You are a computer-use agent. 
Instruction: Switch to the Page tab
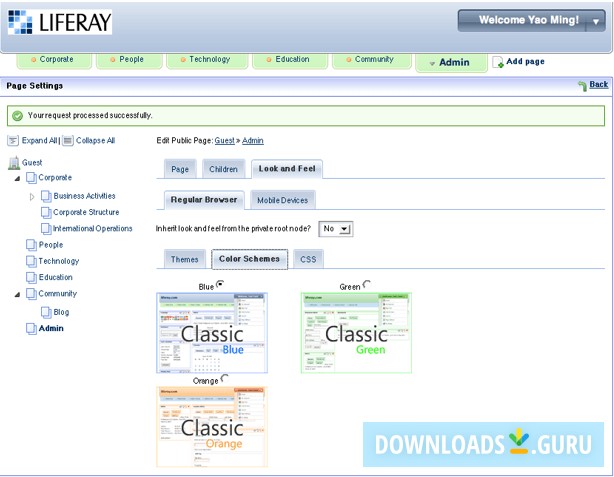pyautogui.click(x=180, y=169)
